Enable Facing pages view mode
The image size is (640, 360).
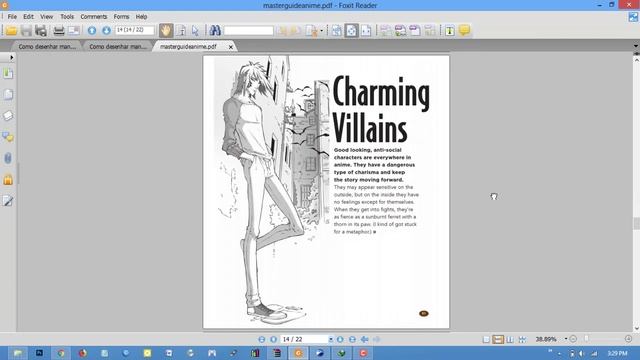(x=510, y=339)
